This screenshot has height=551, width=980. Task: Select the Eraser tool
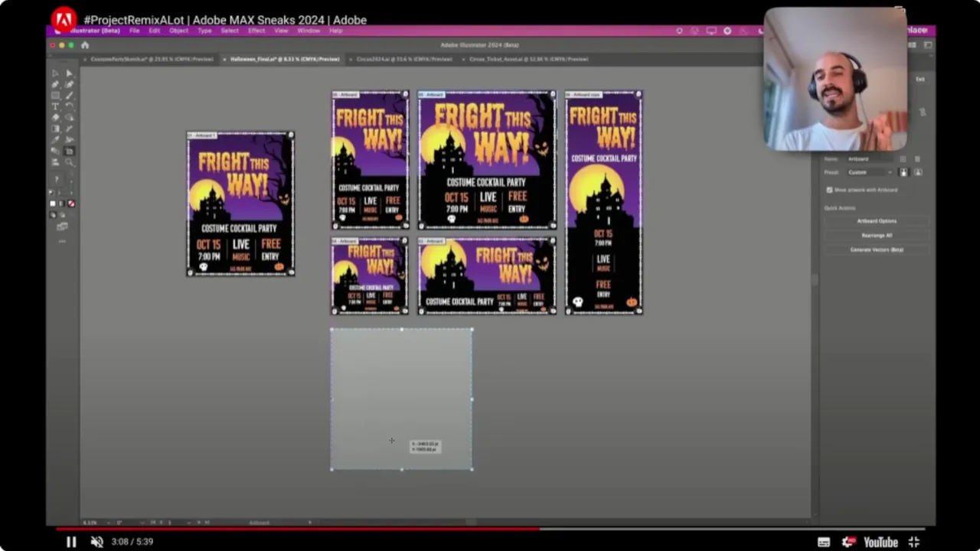point(55,117)
